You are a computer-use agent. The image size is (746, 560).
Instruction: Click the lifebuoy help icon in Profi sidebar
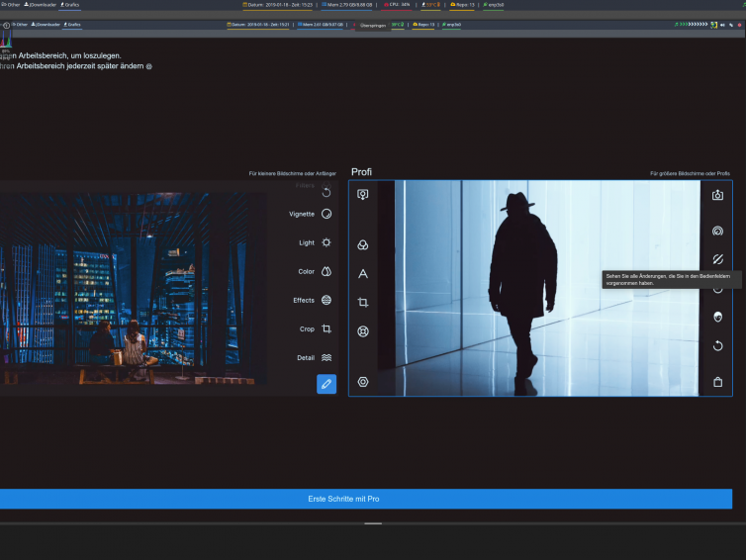[363, 331]
